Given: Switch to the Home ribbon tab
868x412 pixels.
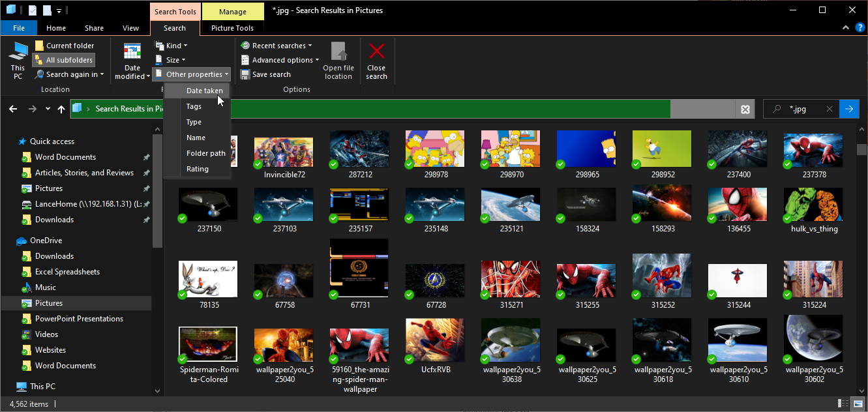Looking at the screenshot, I should pos(56,28).
